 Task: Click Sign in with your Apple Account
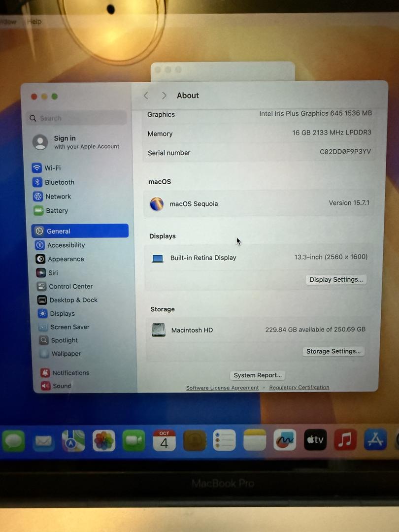pos(76,142)
